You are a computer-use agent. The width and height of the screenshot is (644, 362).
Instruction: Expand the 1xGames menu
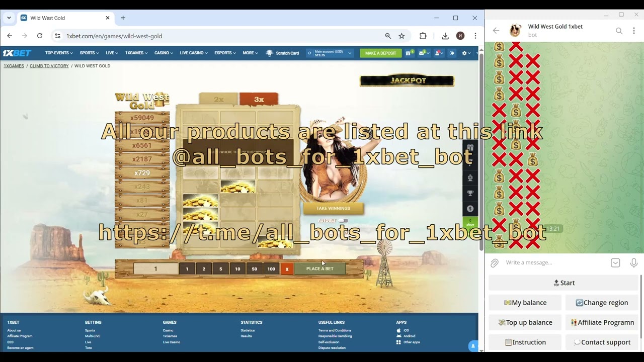136,53
